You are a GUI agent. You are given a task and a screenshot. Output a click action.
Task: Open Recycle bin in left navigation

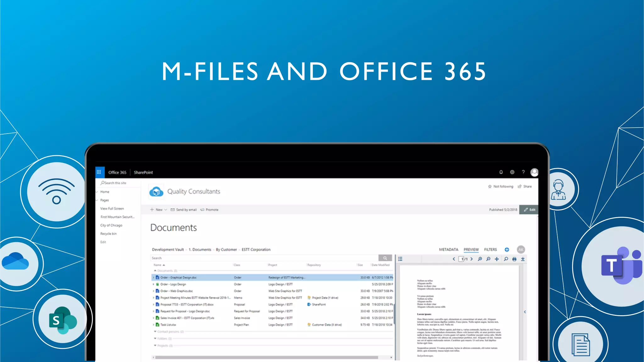click(x=108, y=234)
